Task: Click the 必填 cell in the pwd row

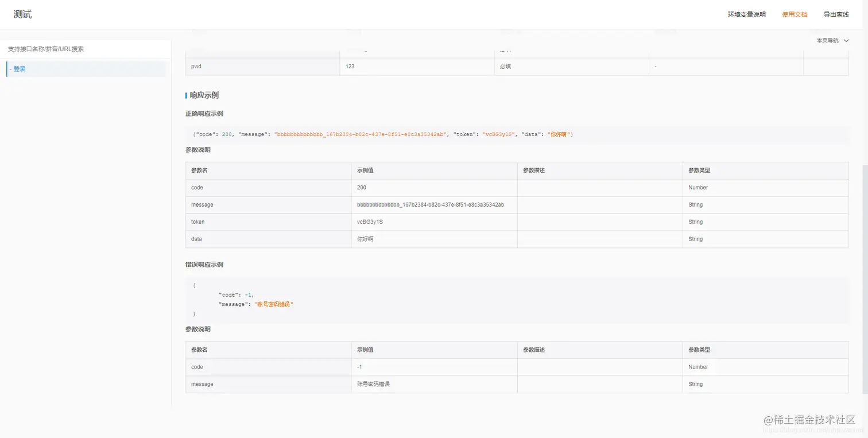Action: coord(571,67)
